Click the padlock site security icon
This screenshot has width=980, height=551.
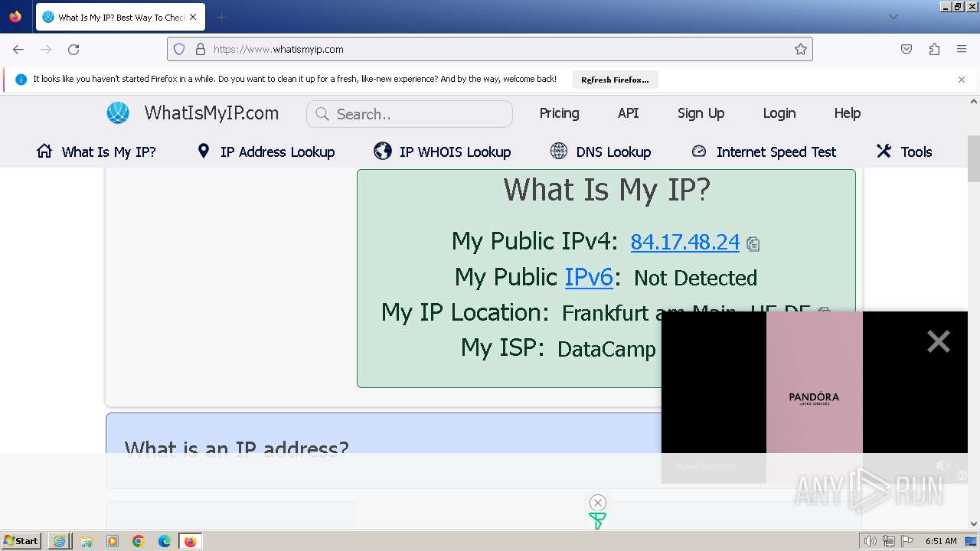tap(201, 49)
